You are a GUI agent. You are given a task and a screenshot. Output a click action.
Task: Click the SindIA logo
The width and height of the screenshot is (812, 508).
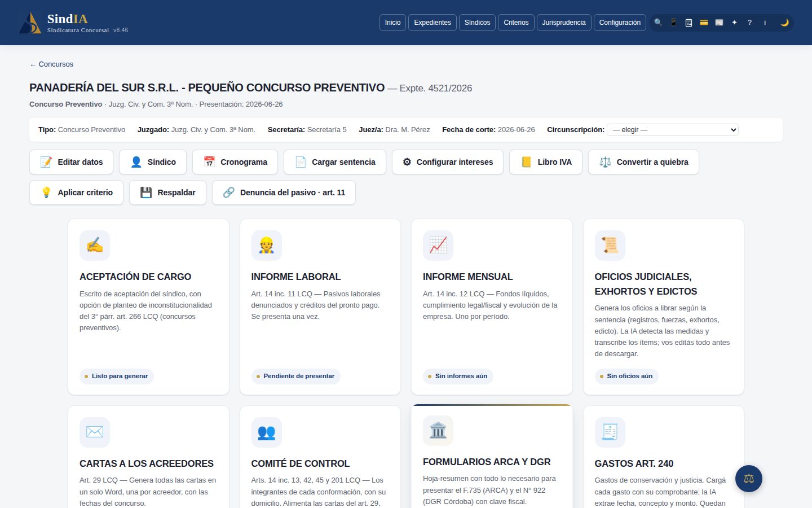73,23
